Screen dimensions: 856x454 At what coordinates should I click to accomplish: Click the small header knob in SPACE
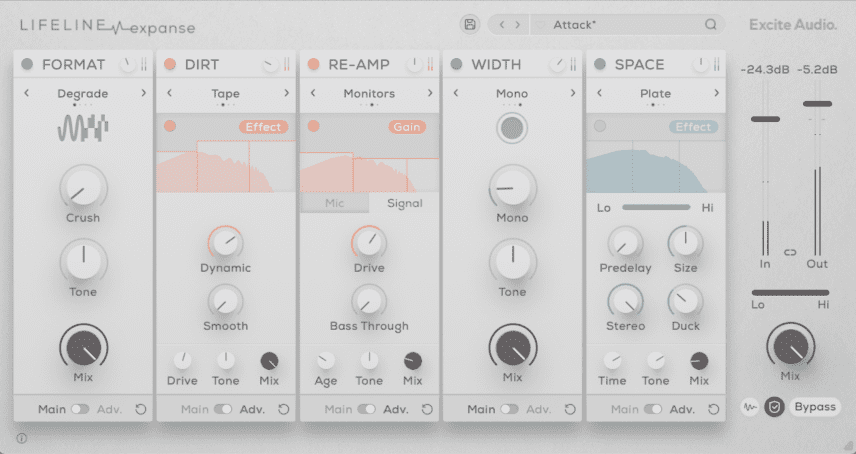(x=700, y=65)
